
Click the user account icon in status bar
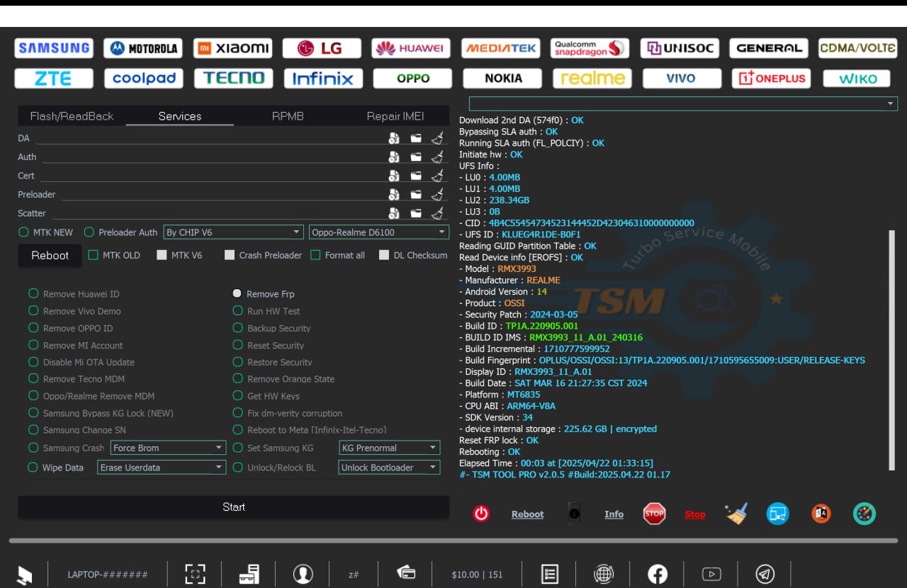[x=303, y=574]
